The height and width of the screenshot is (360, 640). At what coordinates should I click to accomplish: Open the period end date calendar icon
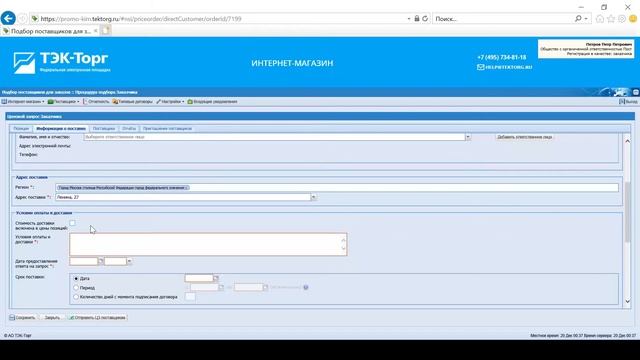point(265,288)
